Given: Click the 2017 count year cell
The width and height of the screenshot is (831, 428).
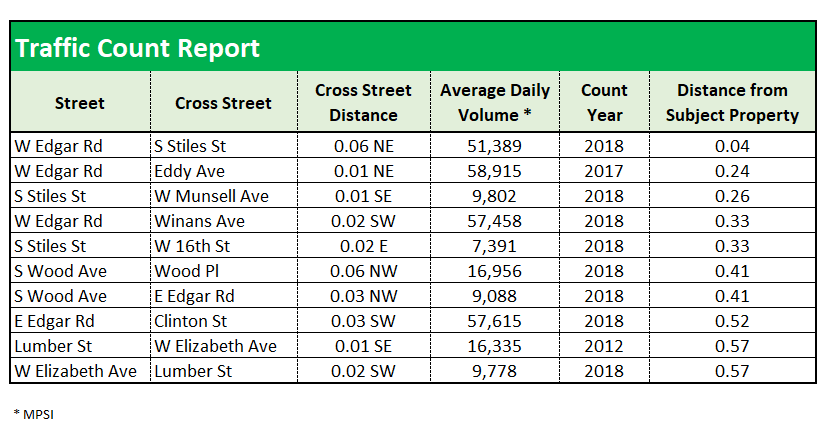Looking at the screenshot, I should click(x=604, y=171).
